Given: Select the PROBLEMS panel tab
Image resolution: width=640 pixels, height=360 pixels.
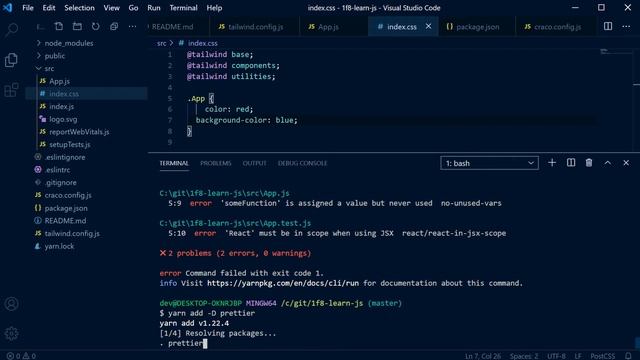Looking at the screenshot, I should 216,163.
